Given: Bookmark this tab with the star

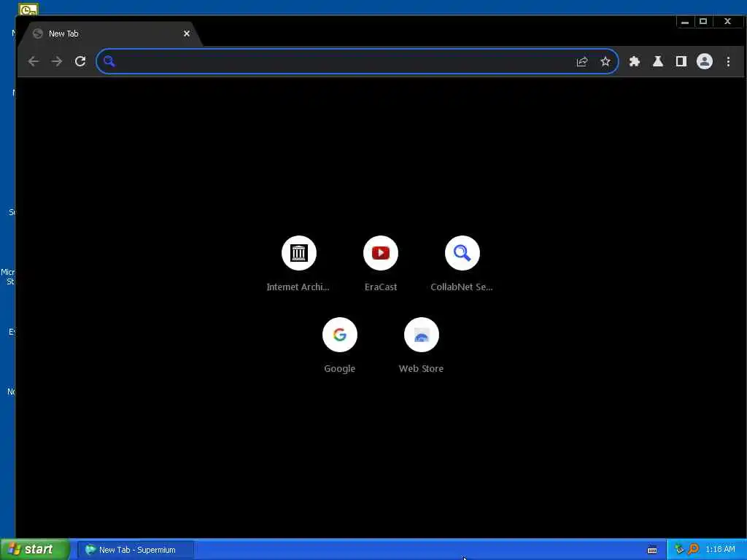Looking at the screenshot, I should pos(605,61).
